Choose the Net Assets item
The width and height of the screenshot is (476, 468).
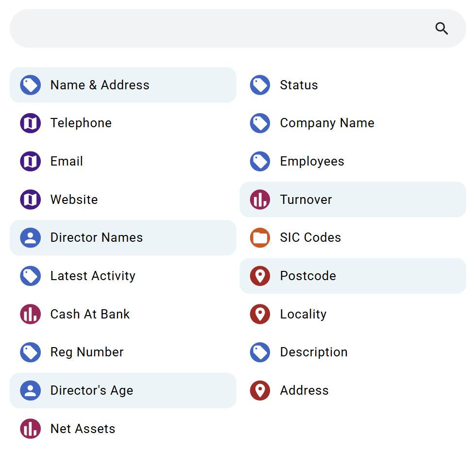tap(83, 429)
